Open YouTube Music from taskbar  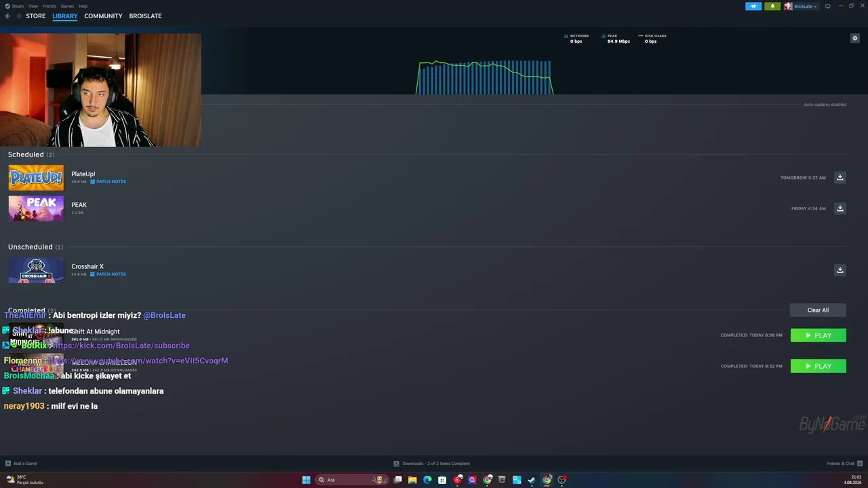(x=458, y=480)
